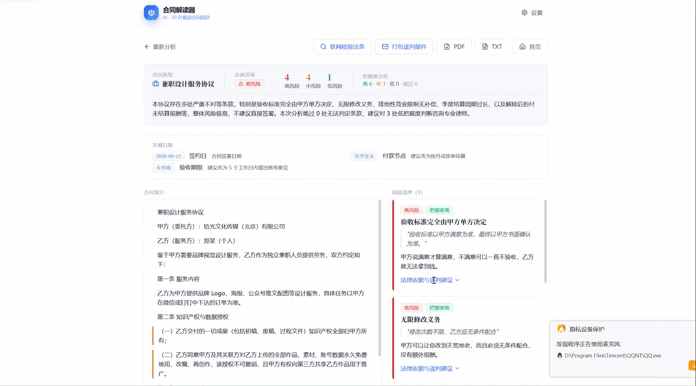Click briefcase icon beside 兼职设计服务协议
Image resolution: width=696 pixels, height=386 pixels.
[x=155, y=84]
